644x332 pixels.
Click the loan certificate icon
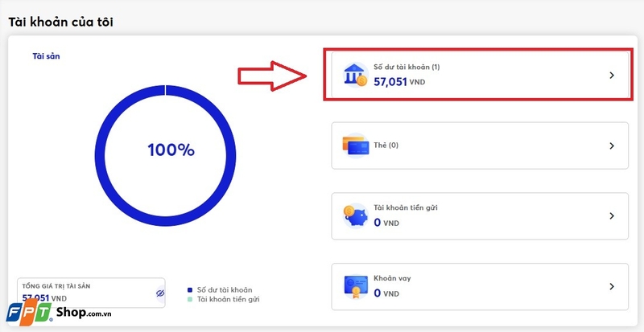355,286
